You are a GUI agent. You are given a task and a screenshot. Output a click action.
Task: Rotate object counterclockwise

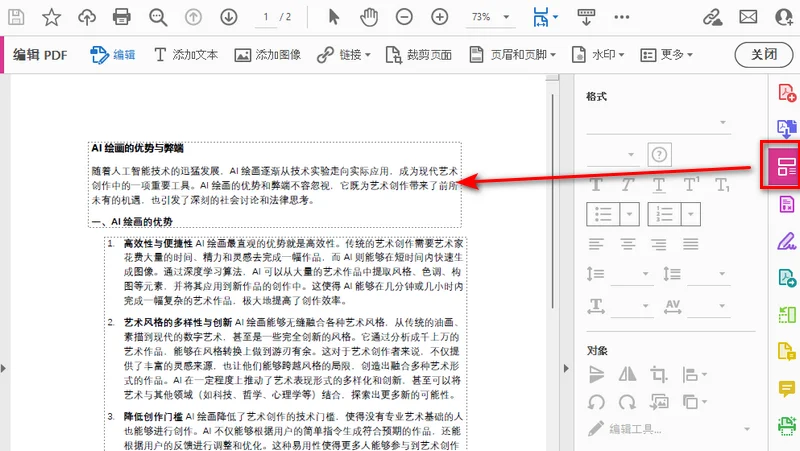(x=596, y=403)
